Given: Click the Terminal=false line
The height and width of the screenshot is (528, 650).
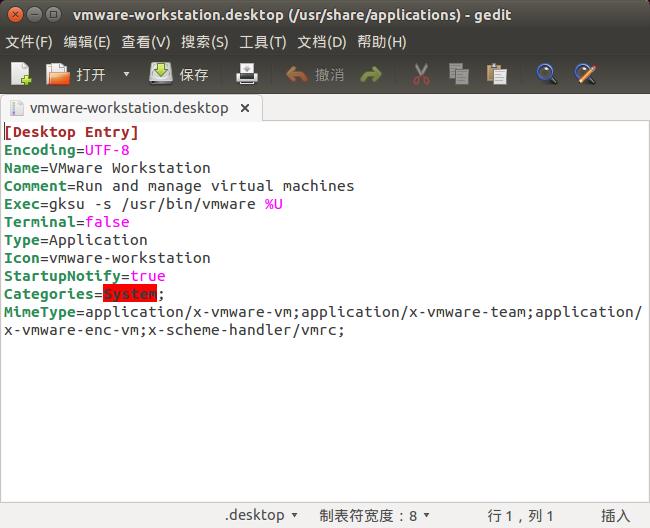Looking at the screenshot, I should point(67,222).
